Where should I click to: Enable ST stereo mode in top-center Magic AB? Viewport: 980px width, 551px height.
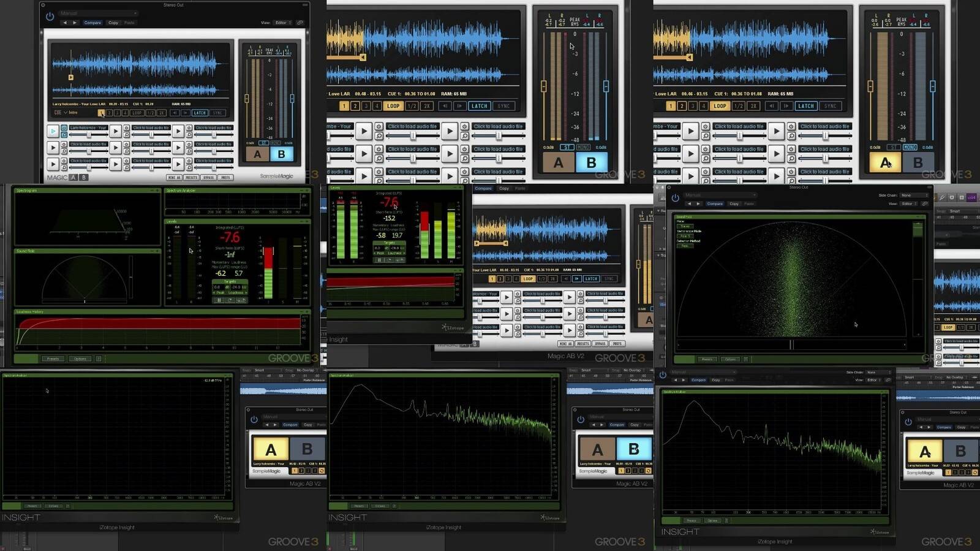pos(567,147)
